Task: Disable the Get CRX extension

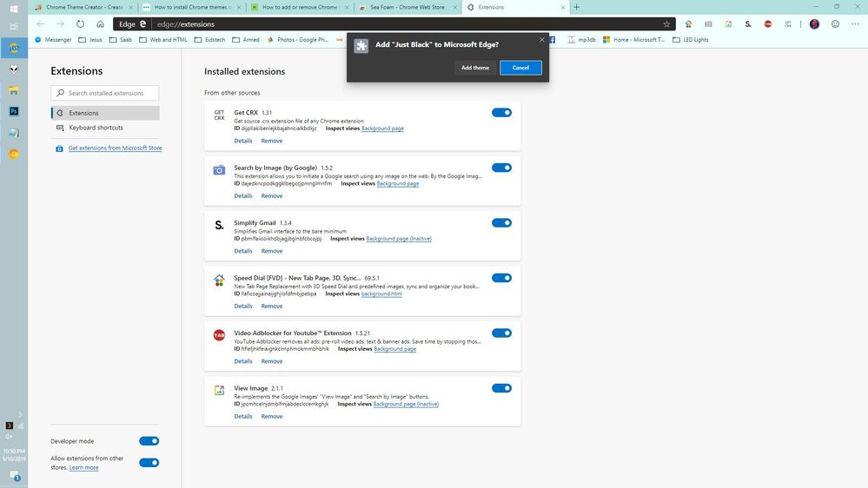Action: pyautogui.click(x=501, y=112)
